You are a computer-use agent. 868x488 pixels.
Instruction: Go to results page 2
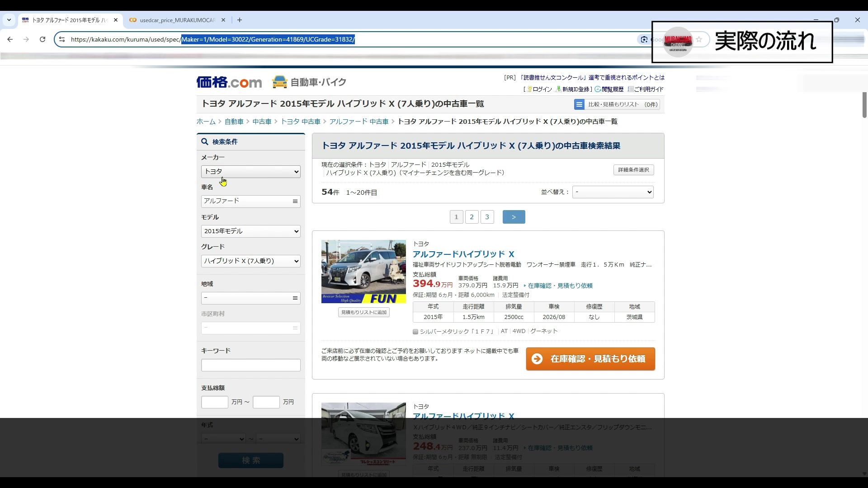coord(472,217)
